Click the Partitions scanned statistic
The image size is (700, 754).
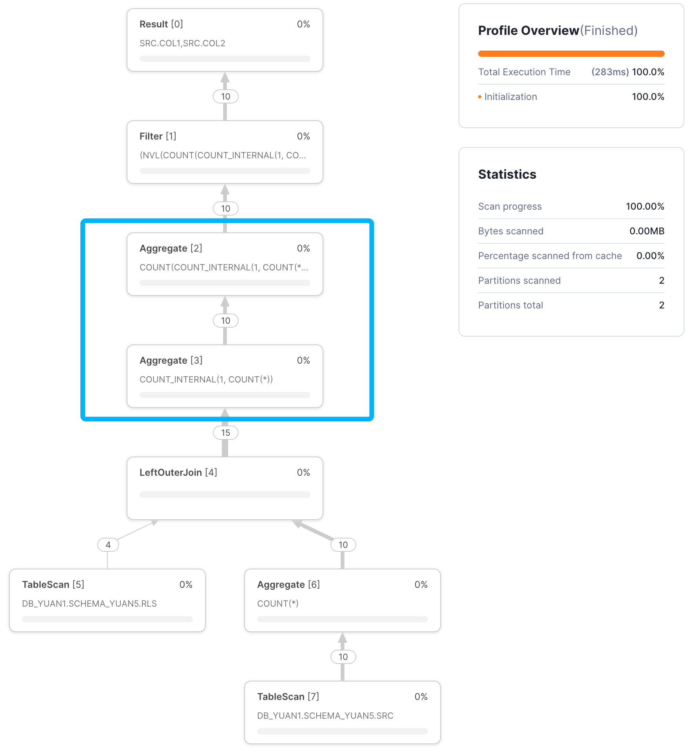point(571,281)
